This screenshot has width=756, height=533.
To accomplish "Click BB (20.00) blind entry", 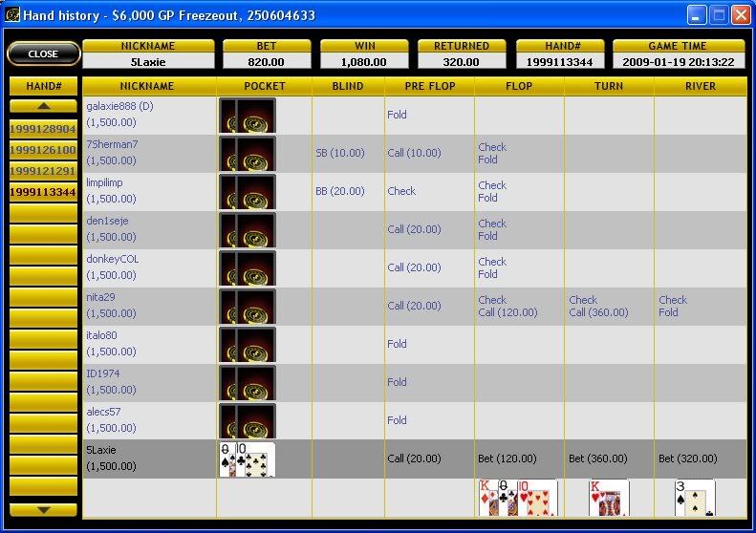I will coord(340,191).
